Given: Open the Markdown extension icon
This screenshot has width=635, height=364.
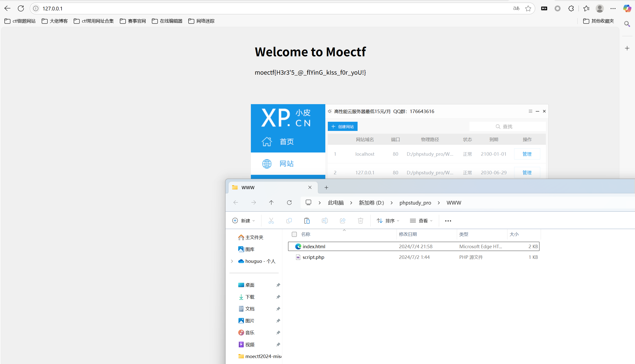Looking at the screenshot, I should pyautogui.click(x=544, y=8).
